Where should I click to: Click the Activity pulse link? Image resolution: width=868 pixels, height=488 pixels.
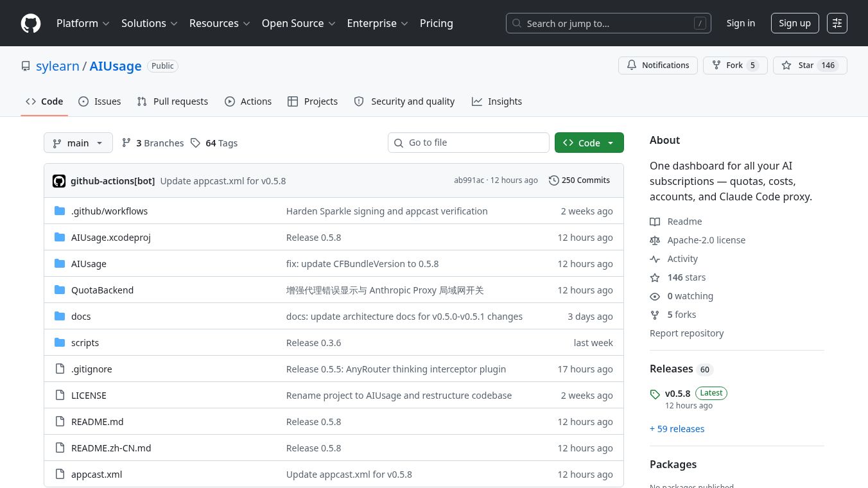pyautogui.click(x=682, y=259)
